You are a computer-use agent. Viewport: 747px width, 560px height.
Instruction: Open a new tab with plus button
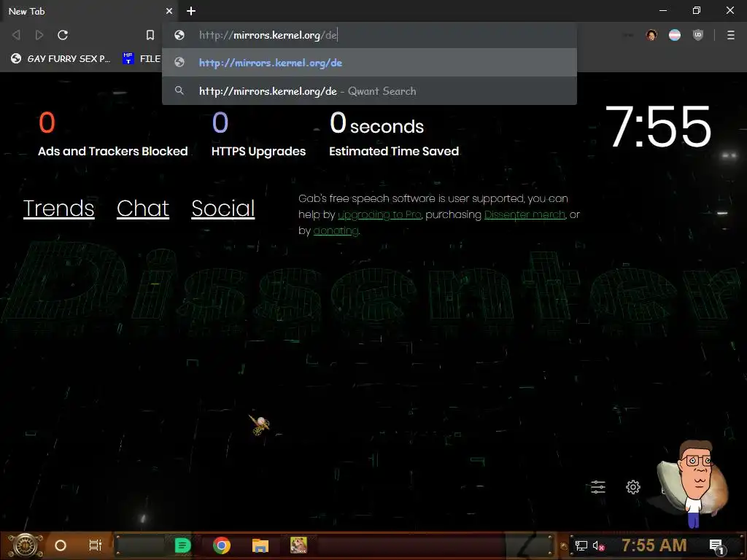point(191,11)
